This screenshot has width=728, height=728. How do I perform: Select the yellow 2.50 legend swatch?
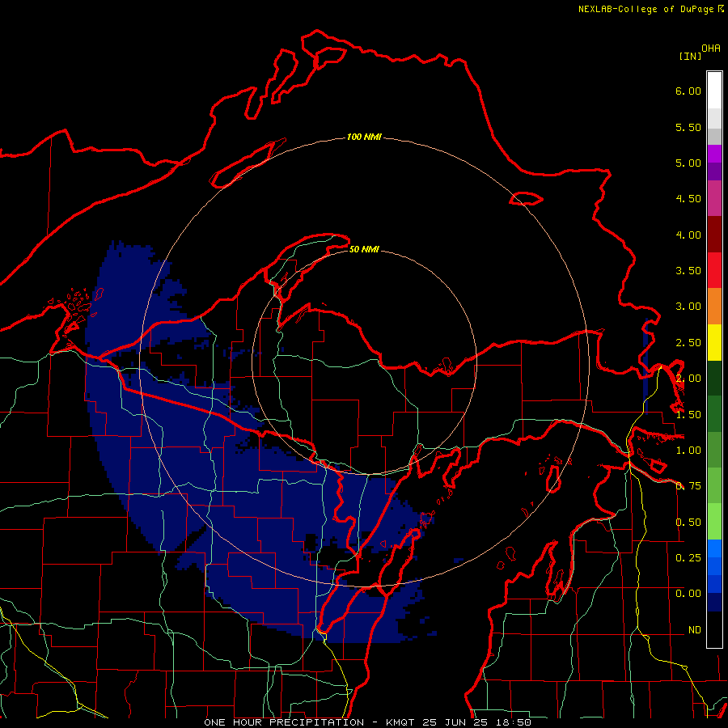click(x=714, y=342)
